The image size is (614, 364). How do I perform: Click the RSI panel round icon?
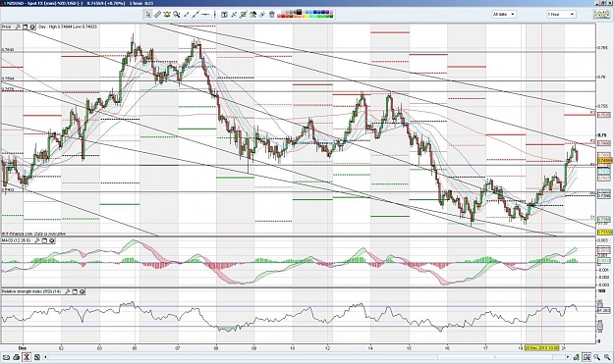(82, 291)
